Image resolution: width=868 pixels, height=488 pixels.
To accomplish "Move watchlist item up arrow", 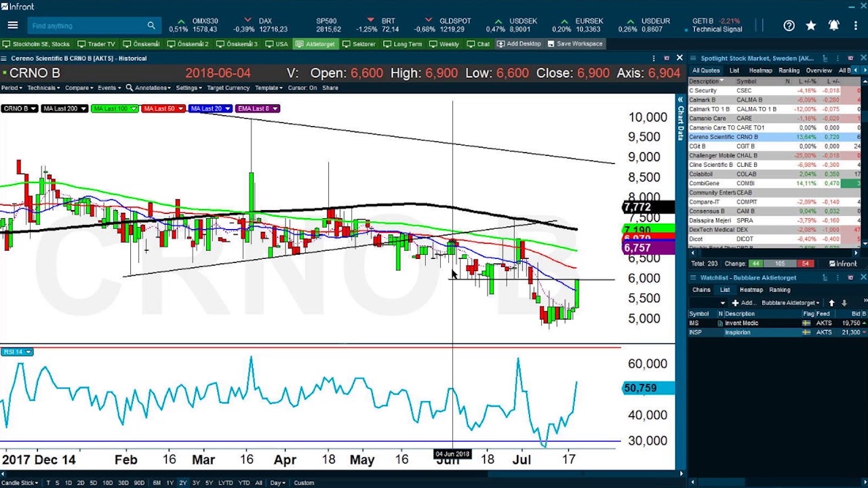I will (x=831, y=303).
